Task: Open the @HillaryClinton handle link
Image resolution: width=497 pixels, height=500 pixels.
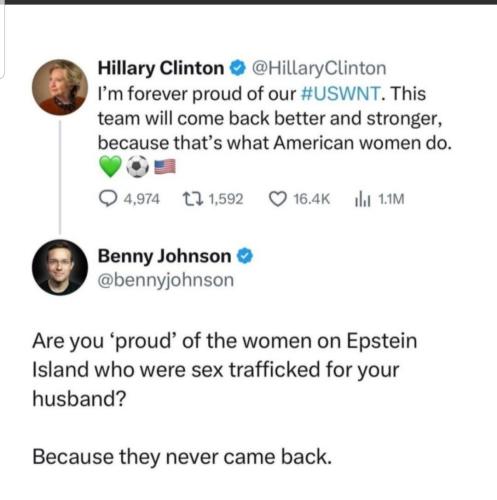Action: 319,68
